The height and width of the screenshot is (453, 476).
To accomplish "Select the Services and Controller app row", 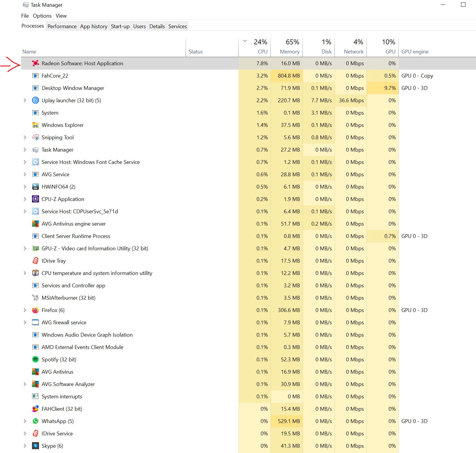I will (249, 285).
